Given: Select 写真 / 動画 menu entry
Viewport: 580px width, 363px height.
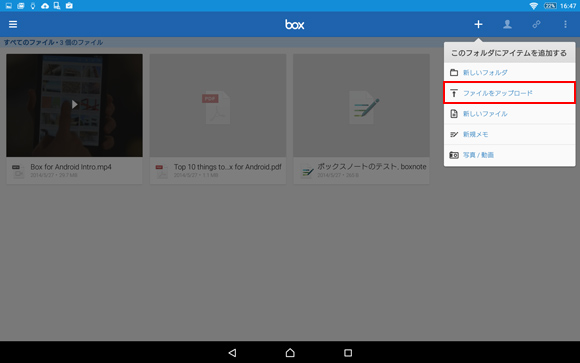Looking at the screenshot, I should tap(509, 155).
